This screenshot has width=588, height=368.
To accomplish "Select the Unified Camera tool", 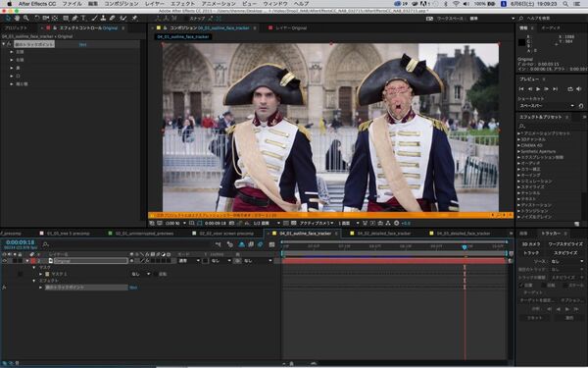I will [x=46, y=18].
